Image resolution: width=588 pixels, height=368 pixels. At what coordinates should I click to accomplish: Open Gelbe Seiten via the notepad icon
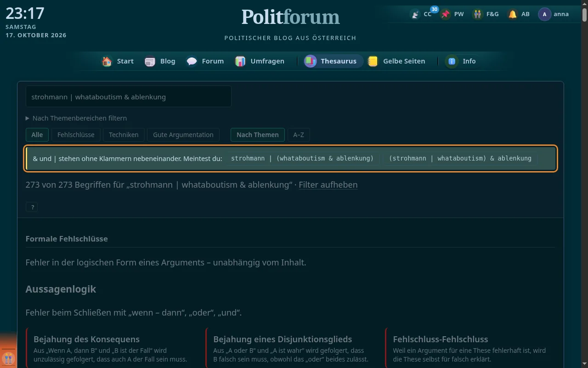(373, 61)
